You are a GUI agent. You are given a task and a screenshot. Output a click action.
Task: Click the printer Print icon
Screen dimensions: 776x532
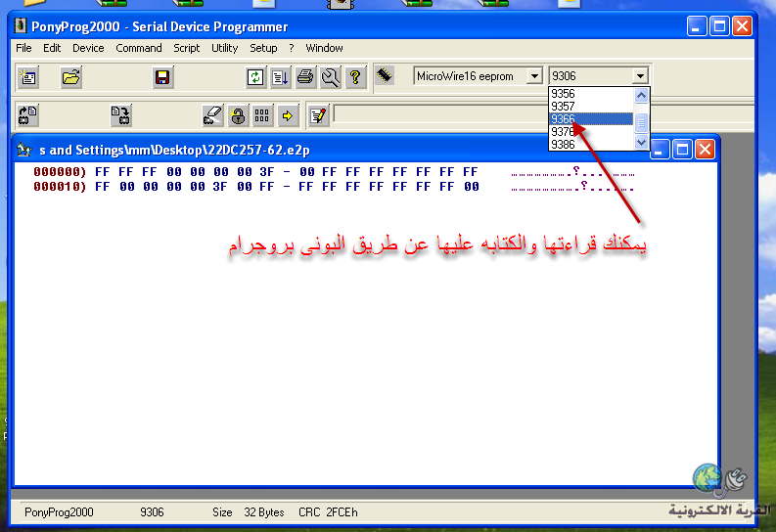305,77
